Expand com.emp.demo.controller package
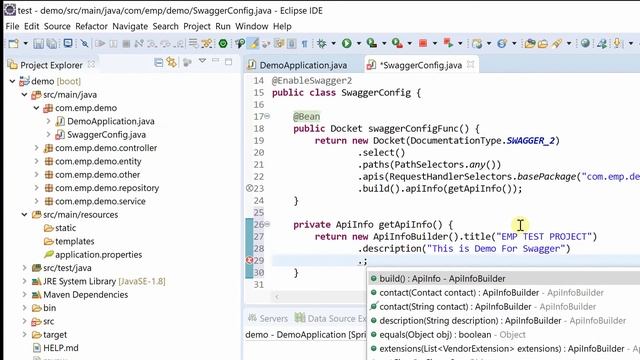 (x=36, y=148)
